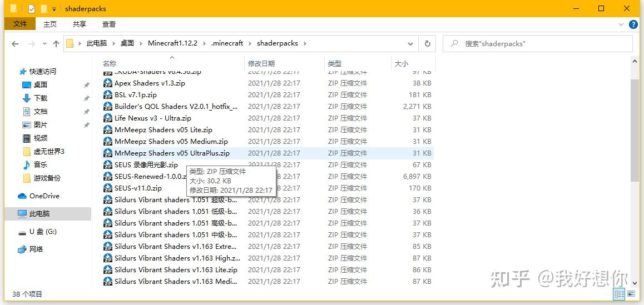Sort by the 类型 (Type) column header
Screen dimensions: 644x305
tap(334, 64)
